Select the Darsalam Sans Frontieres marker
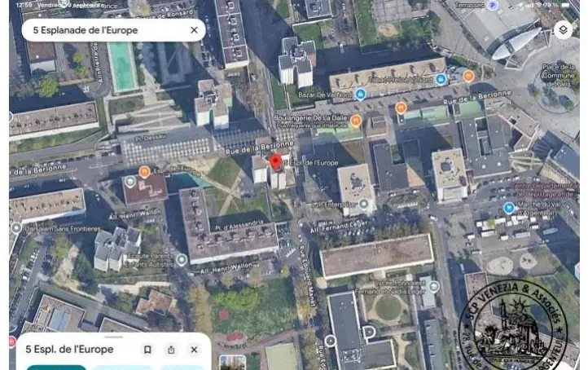Viewport: 588px width, 370px height. pyautogui.click(x=16, y=227)
